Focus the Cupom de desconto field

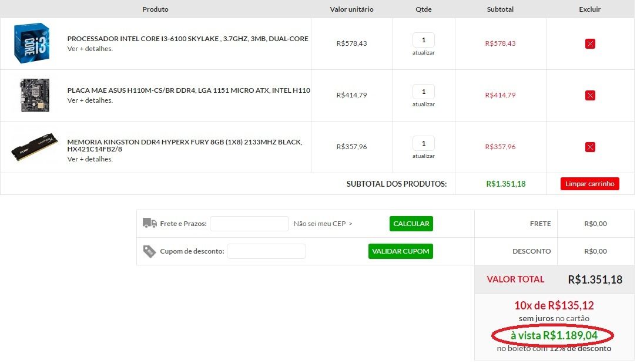point(266,251)
